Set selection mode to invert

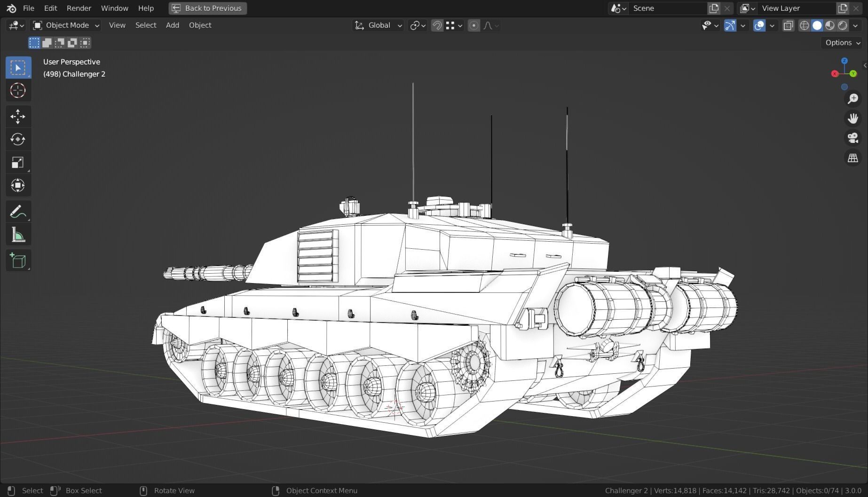(x=72, y=43)
